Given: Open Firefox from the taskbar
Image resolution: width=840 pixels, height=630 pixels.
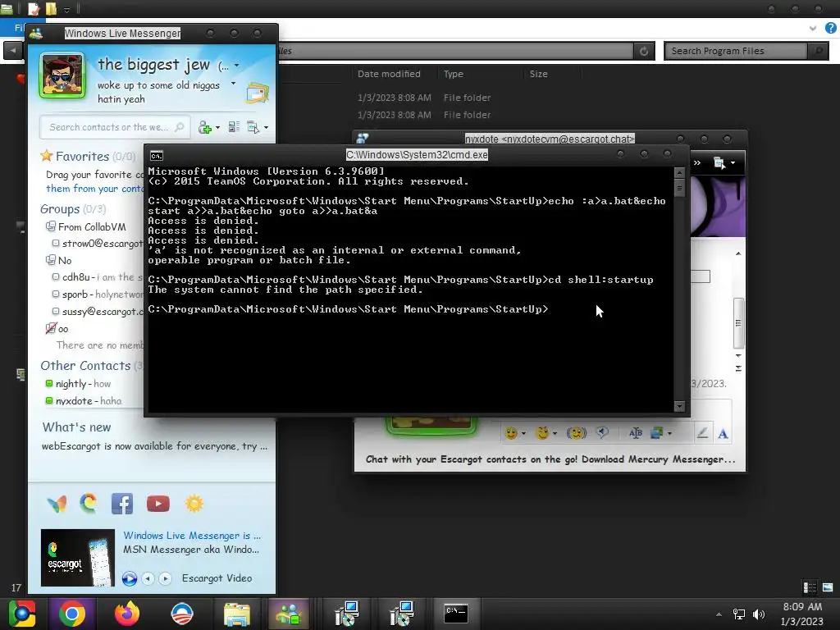Looking at the screenshot, I should (127, 614).
